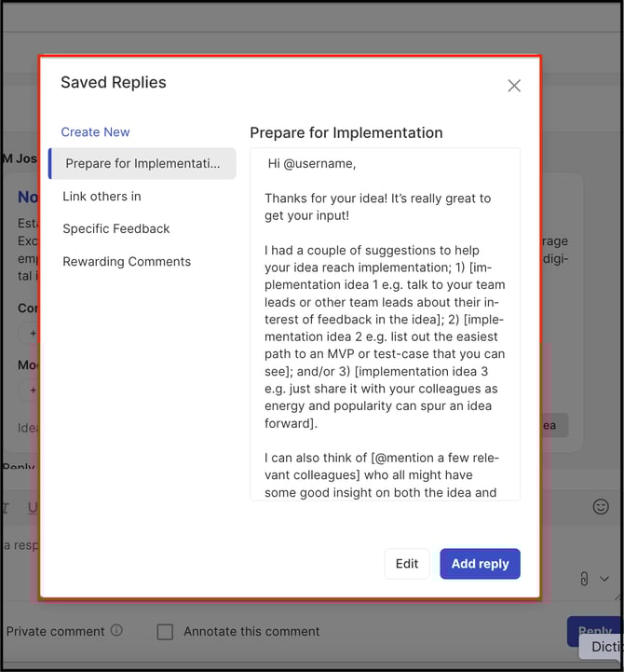This screenshot has width=624, height=672.
Task: Click the Annotate this comment label
Action: (x=251, y=631)
